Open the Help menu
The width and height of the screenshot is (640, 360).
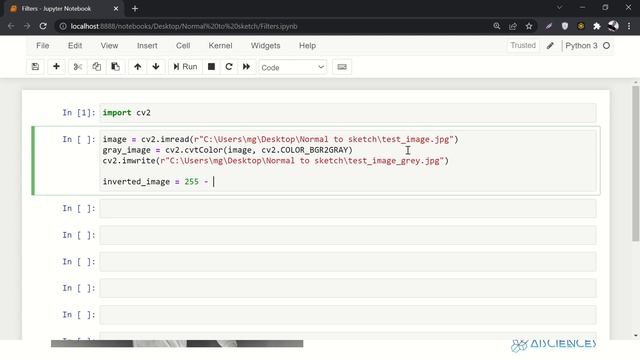pos(307,46)
